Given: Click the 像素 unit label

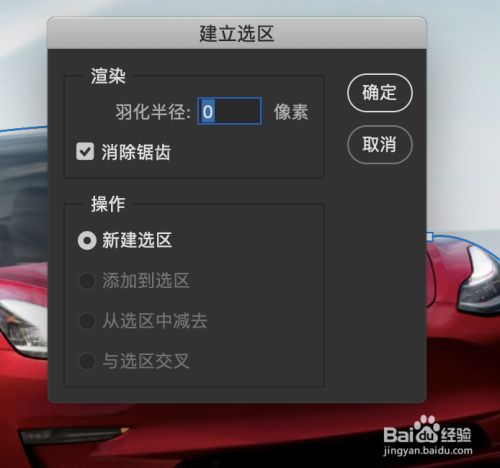Looking at the screenshot, I should tap(291, 112).
